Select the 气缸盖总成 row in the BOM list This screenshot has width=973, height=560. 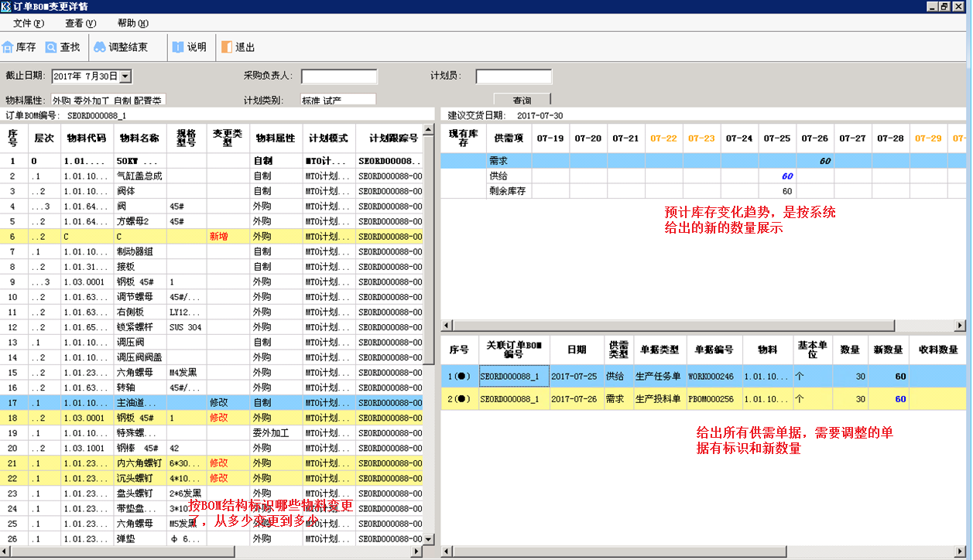212,176
